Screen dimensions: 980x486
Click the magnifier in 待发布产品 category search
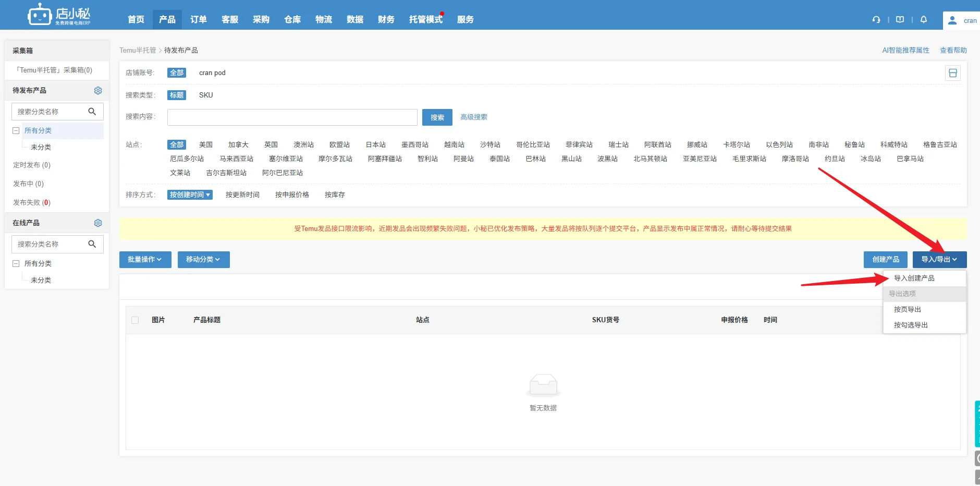[x=92, y=112]
